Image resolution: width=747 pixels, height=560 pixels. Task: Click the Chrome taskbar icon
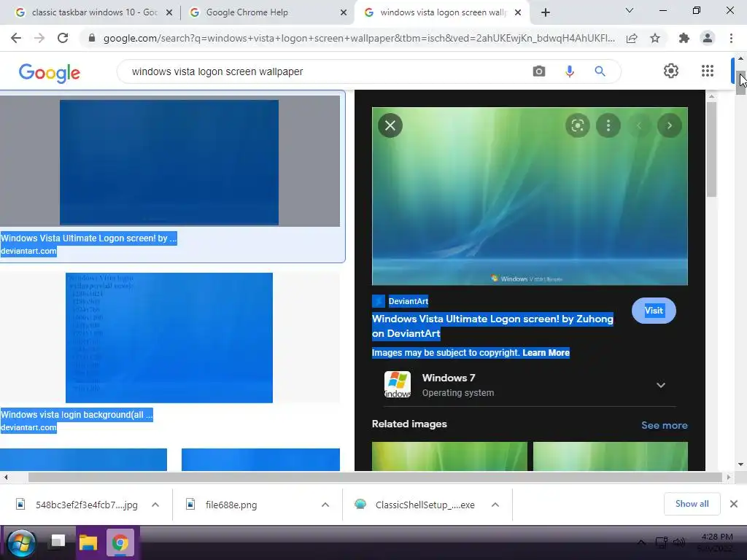[120, 542]
